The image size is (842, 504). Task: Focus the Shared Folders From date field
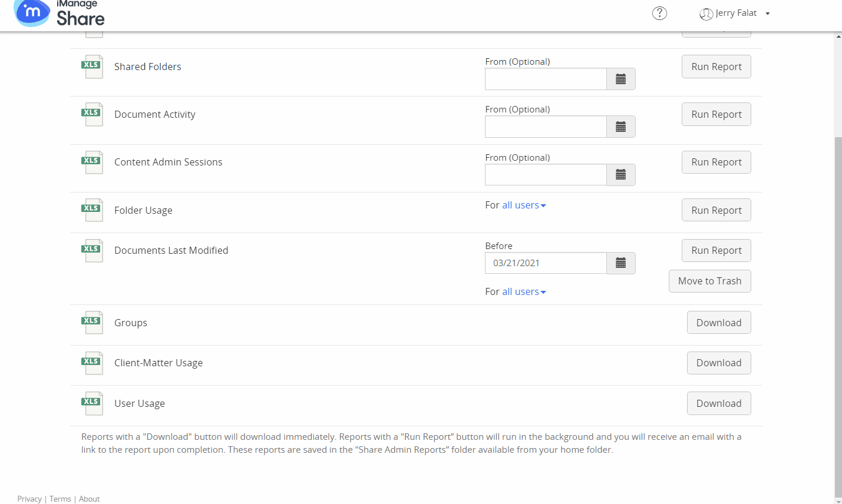546,79
